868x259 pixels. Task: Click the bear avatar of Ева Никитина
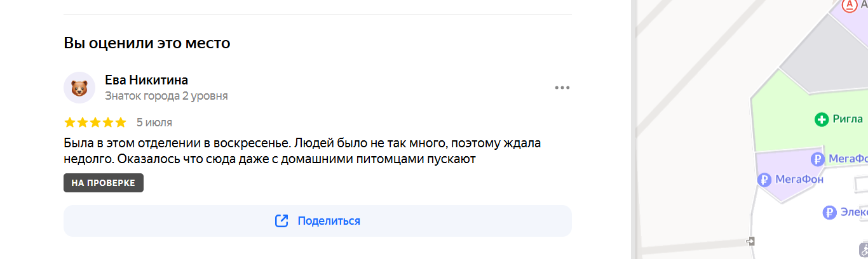[79, 88]
